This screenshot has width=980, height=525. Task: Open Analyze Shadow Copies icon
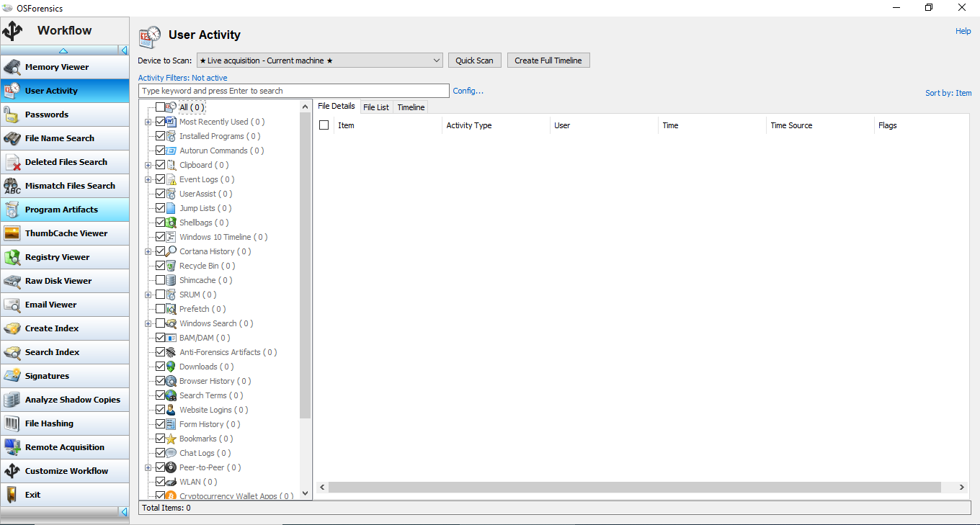coord(12,400)
